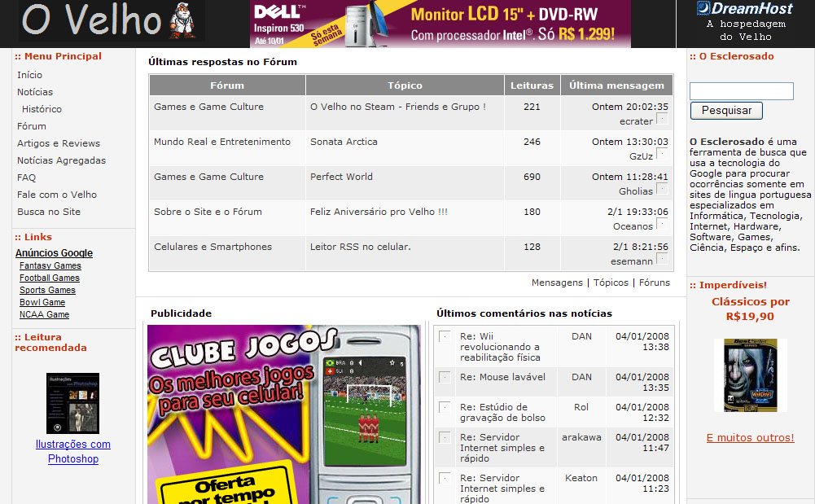Image resolution: width=815 pixels, height=504 pixels.
Task: Click the message icon beside GzUz
Action: pos(661,155)
